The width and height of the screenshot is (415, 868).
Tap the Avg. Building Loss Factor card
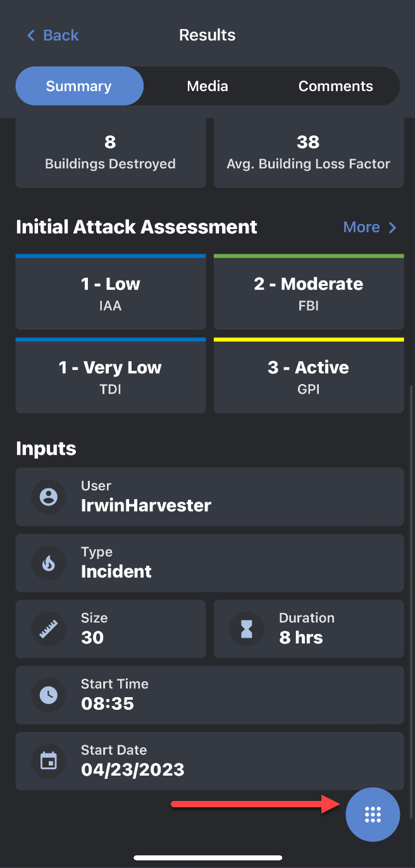[x=309, y=152]
